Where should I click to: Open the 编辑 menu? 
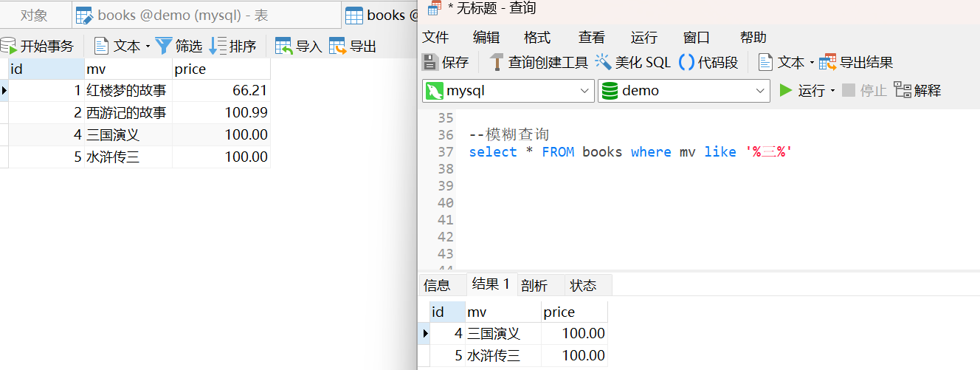(486, 37)
